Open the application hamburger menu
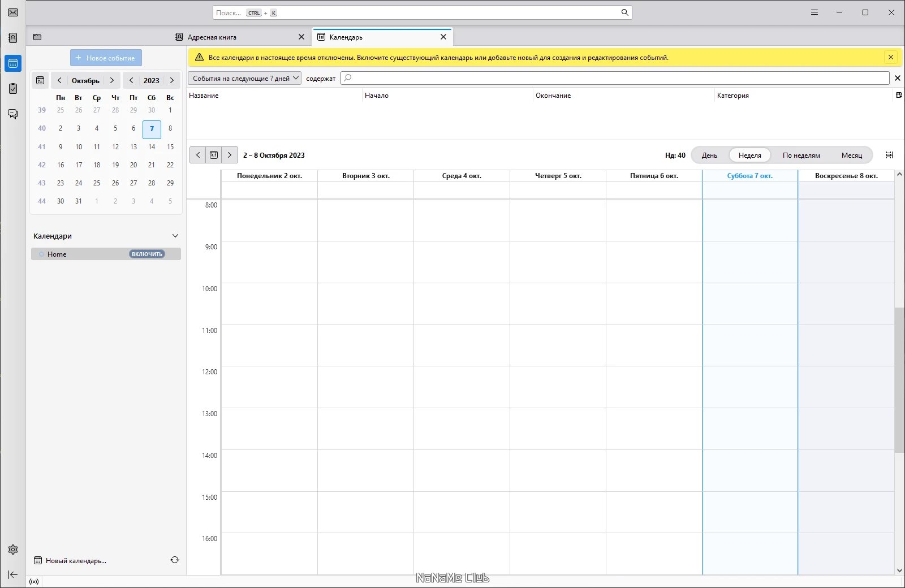The width and height of the screenshot is (905, 588). click(x=815, y=12)
